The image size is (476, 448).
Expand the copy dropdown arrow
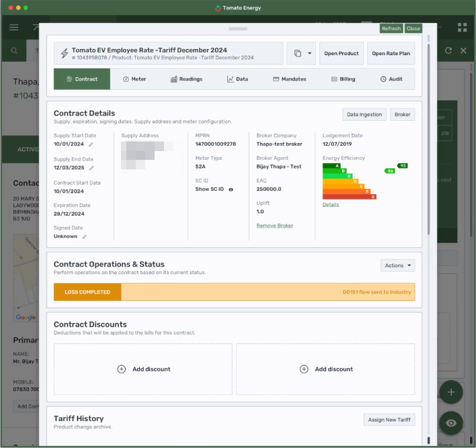[310, 53]
